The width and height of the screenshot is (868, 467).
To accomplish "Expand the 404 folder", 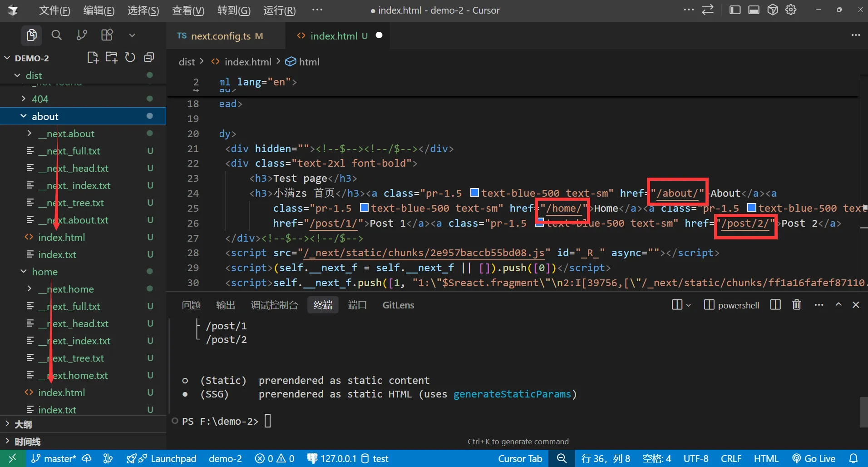I will [x=40, y=99].
